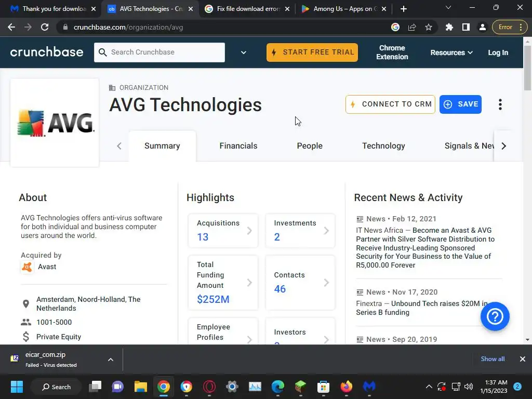Switch to the 'Fix file download errors' tab
The height and width of the screenshot is (399, 532).
coord(247,9)
